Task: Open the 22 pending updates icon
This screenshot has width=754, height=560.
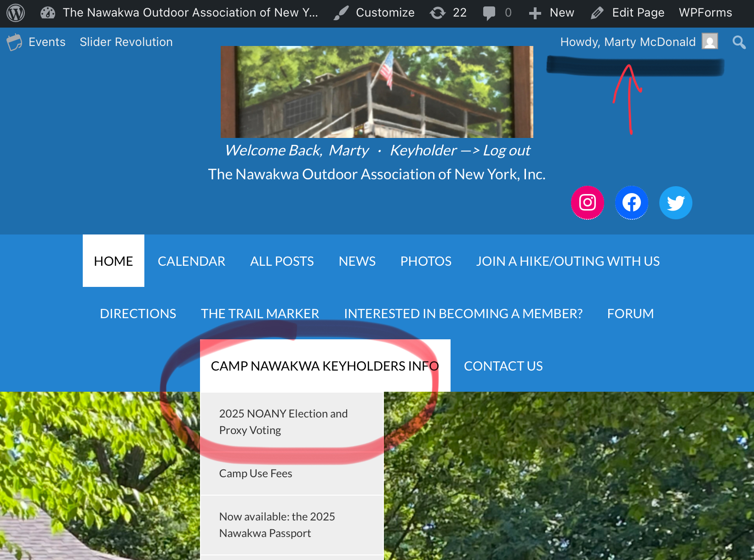Action: [438, 13]
